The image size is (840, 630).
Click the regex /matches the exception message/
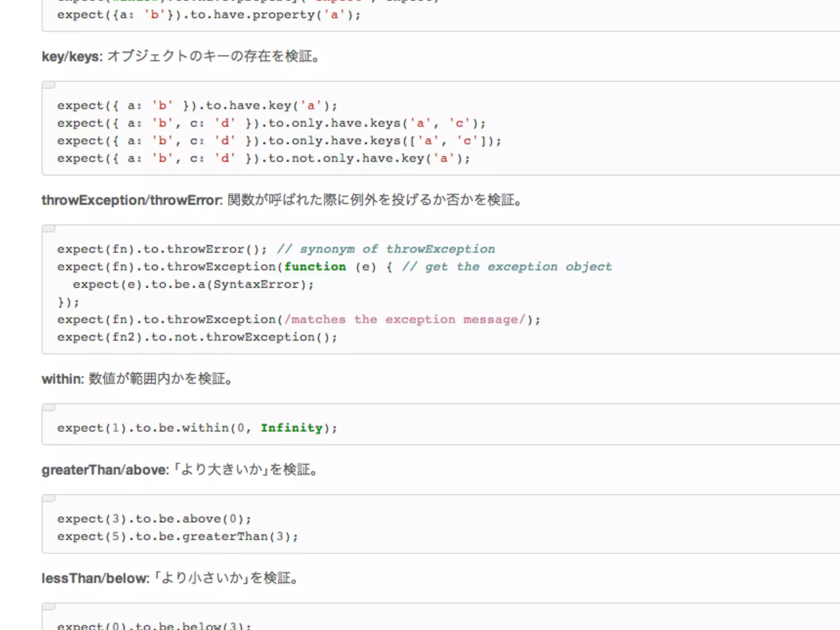pyautogui.click(x=405, y=320)
